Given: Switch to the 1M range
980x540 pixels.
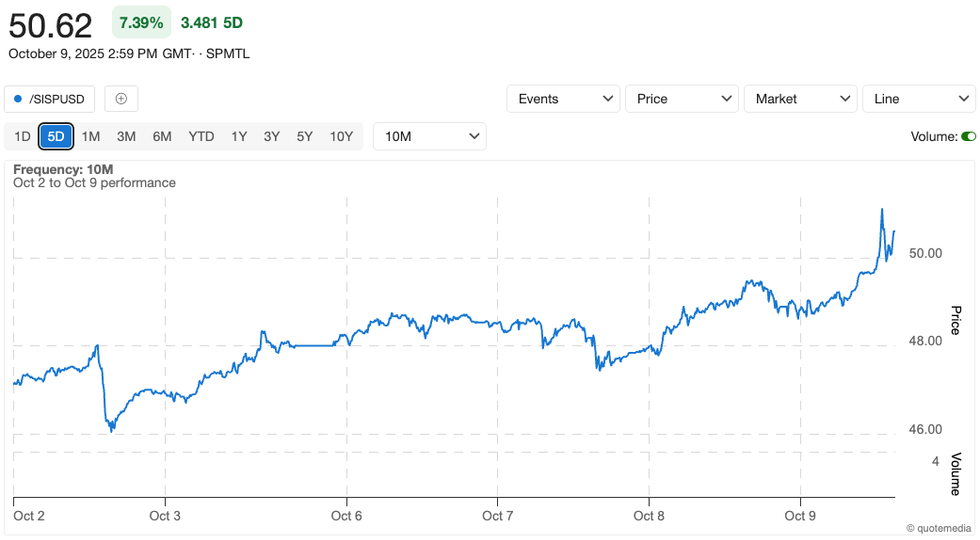Looking at the screenshot, I should tap(91, 136).
